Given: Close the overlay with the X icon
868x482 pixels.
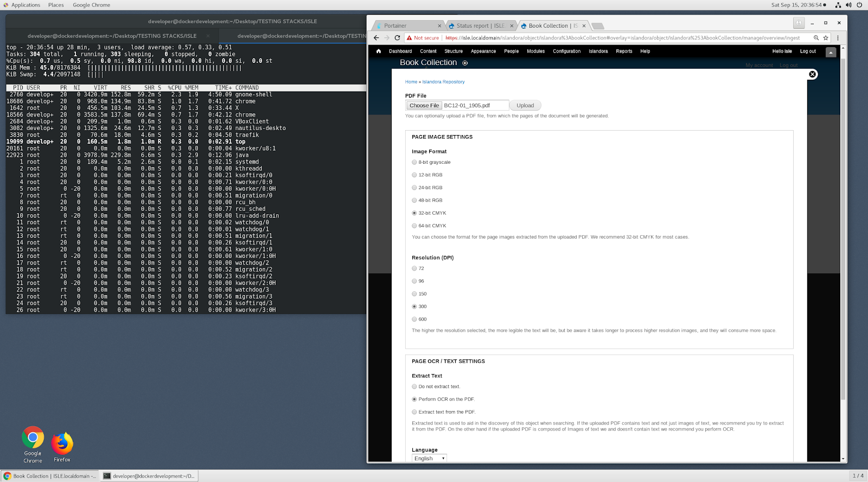Looking at the screenshot, I should [x=812, y=74].
